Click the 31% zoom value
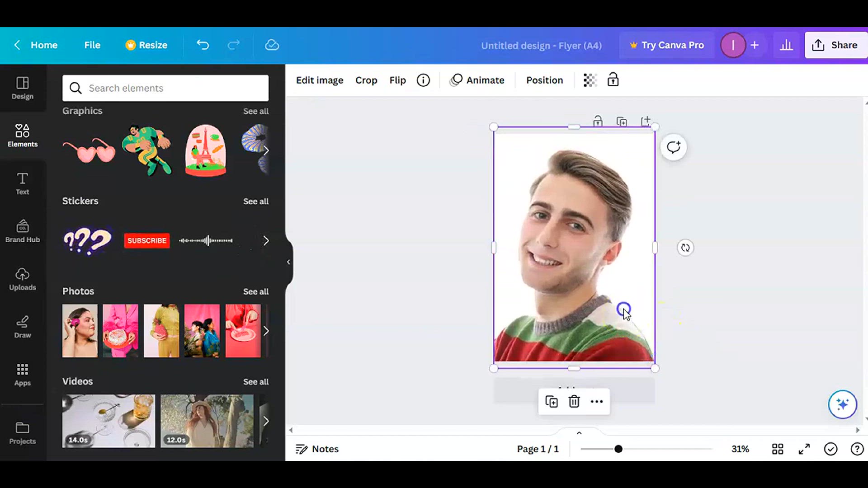The width and height of the screenshot is (868, 488). tap(740, 449)
